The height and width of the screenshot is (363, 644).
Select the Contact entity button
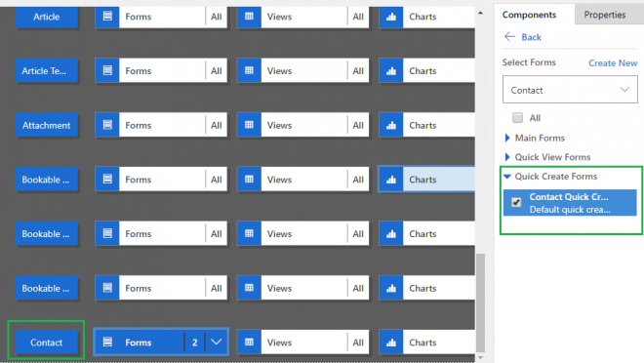click(47, 343)
